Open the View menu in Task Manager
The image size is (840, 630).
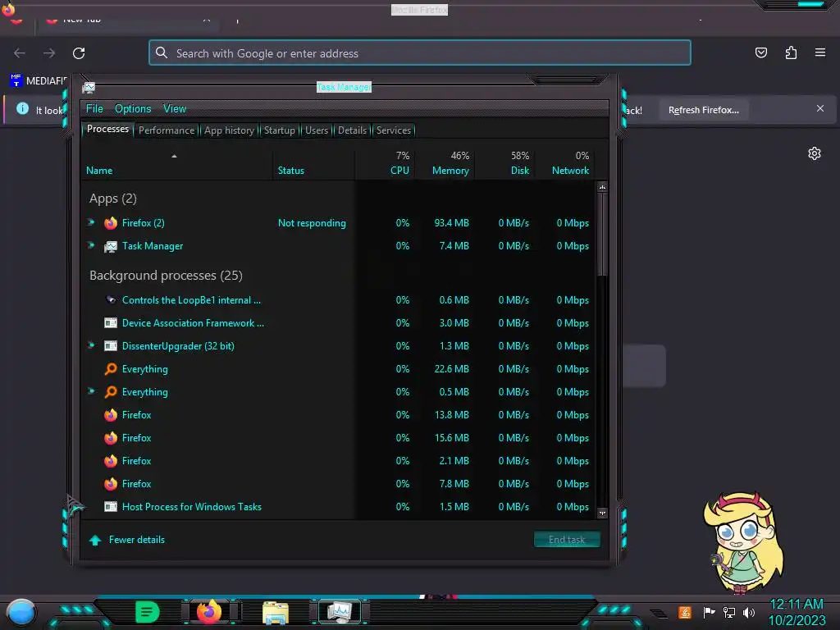coord(175,109)
